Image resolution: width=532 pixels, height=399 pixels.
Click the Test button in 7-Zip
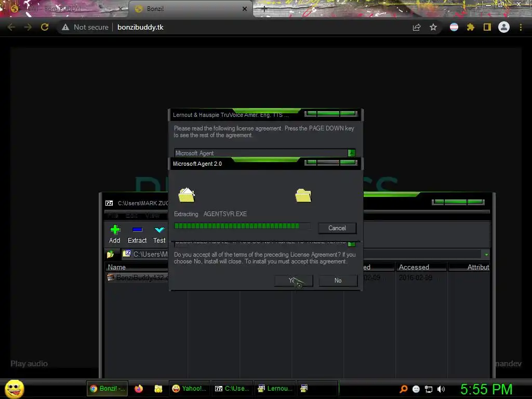point(159,234)
